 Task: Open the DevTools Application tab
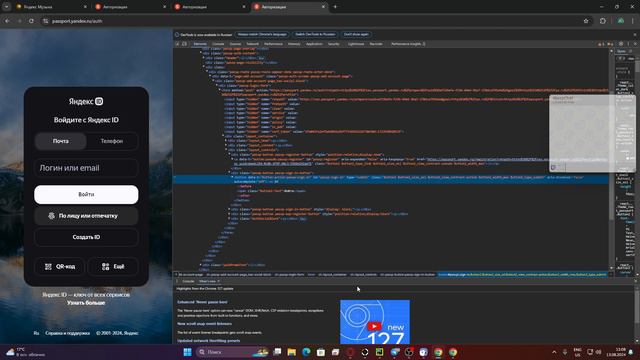pos(314,44)
